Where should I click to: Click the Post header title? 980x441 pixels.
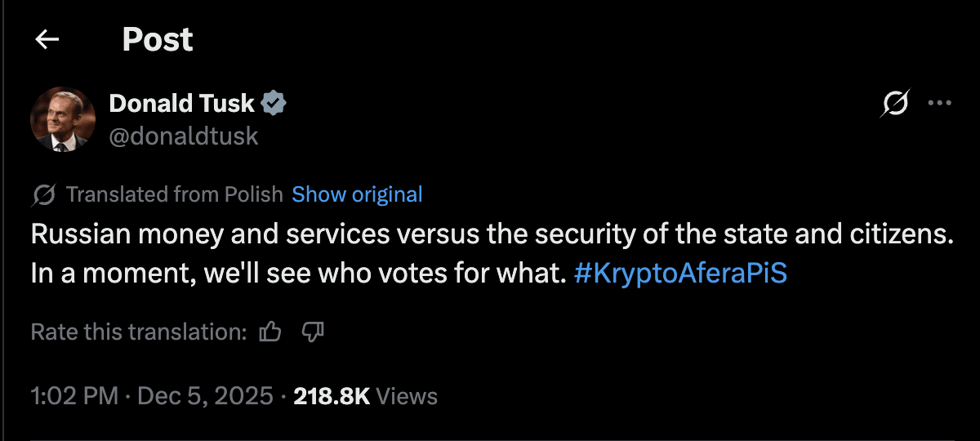(158, 39)
